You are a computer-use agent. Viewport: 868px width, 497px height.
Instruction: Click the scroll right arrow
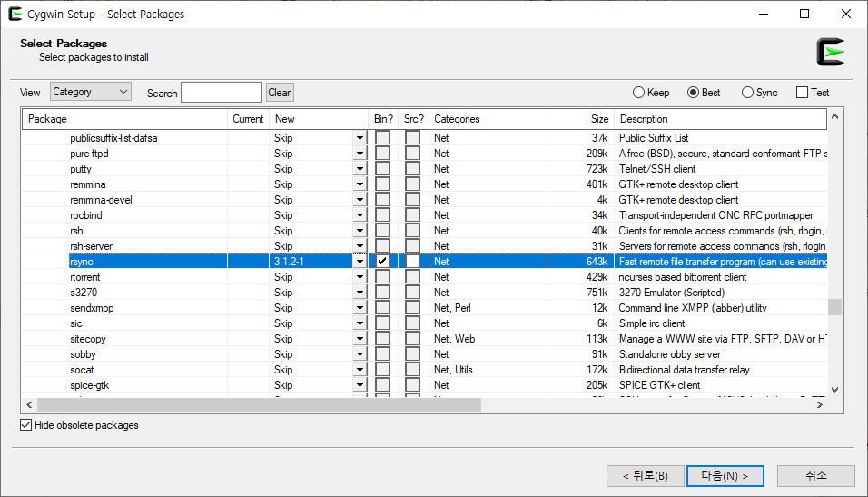[x=820, y=405]
